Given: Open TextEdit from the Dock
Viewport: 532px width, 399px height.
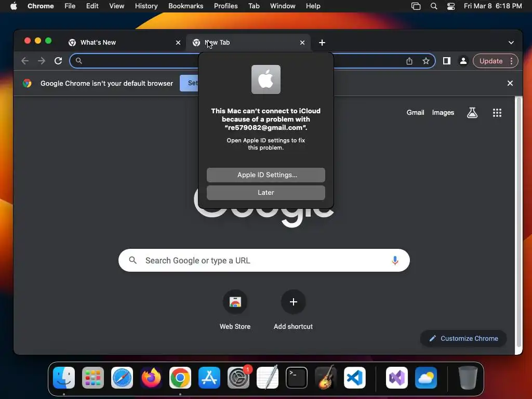Looking at the screenshot, I should [268, 378].
